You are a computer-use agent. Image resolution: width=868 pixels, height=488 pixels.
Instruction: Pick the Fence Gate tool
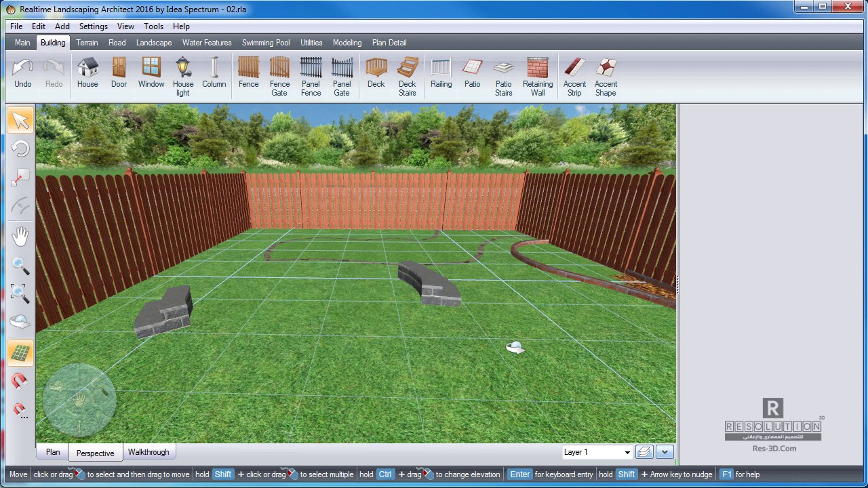coord(279,77)
